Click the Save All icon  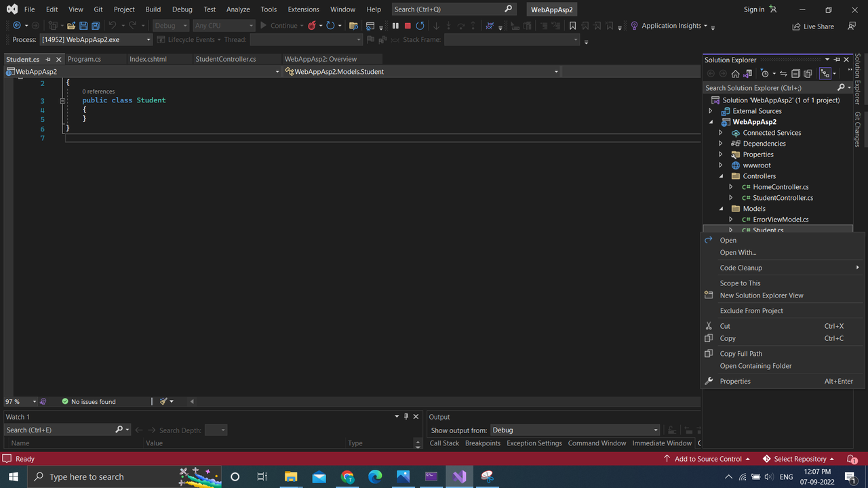(96, 25)
